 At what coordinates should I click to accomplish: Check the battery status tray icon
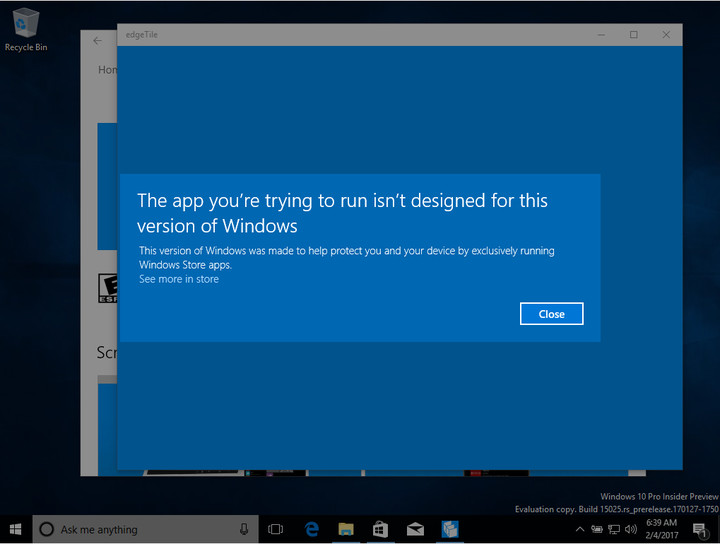point(597,529)
